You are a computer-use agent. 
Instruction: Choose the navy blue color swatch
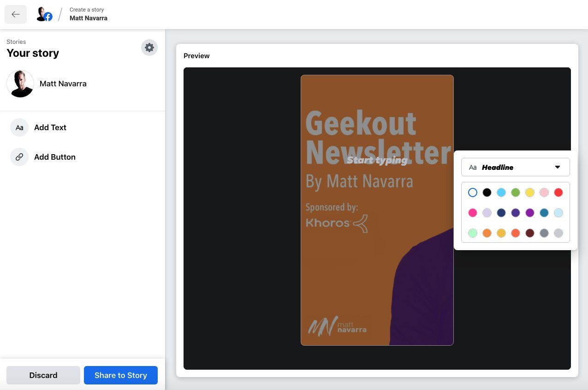(x=501, y=213)
